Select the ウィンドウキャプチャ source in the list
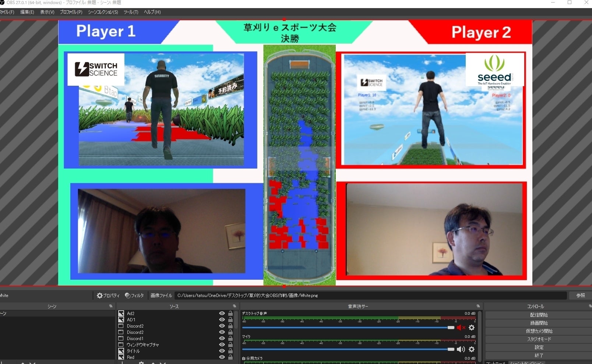Viewport: 592px width, 364px height. point(143,345)
